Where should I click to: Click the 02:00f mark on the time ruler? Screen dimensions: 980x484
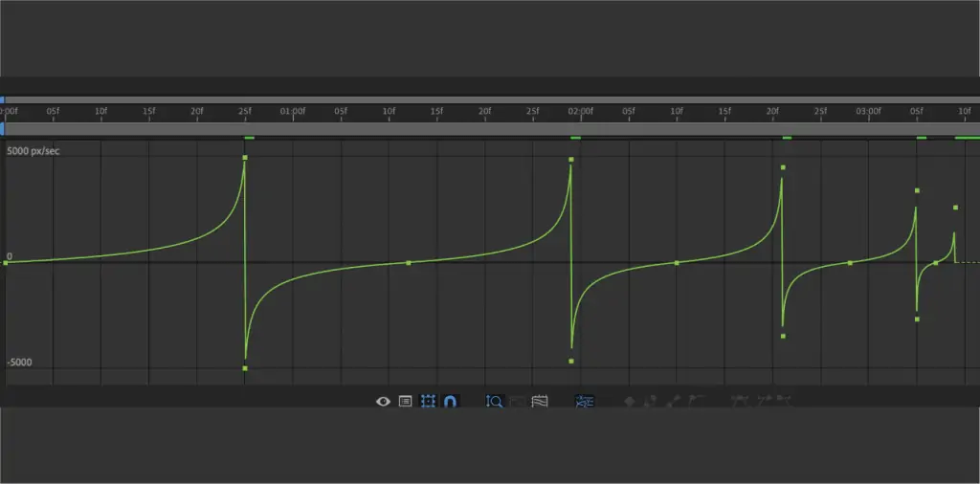(581, 111)
